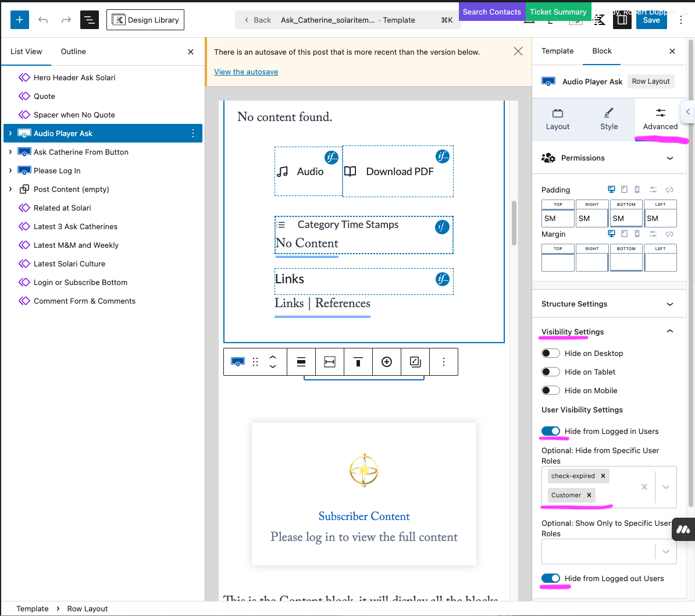Open Show Only to Specific User Roles dropdown

coord(665,552)
